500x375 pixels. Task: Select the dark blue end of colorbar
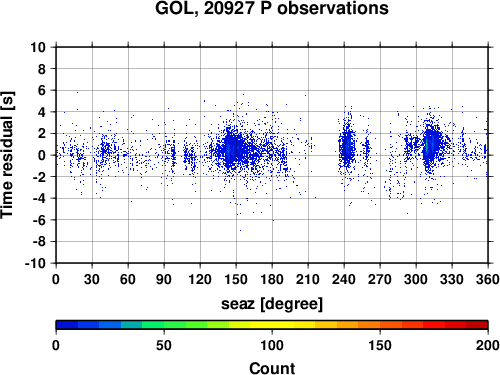tap(67, 325)
